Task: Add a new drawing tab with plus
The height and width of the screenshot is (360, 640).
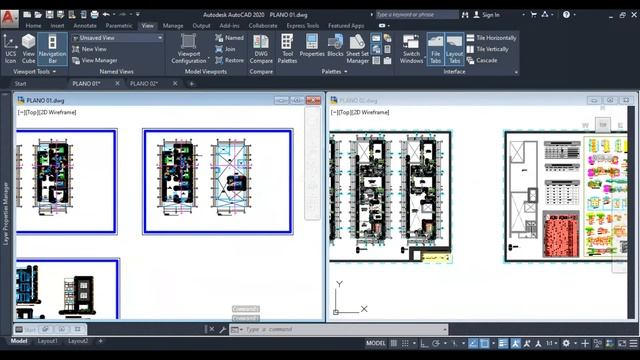Action: click(x=191, y=84)
